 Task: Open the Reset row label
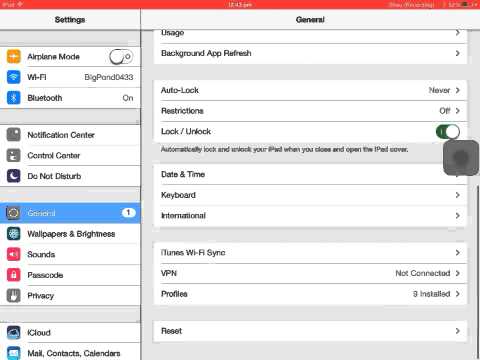click(172, 331)
